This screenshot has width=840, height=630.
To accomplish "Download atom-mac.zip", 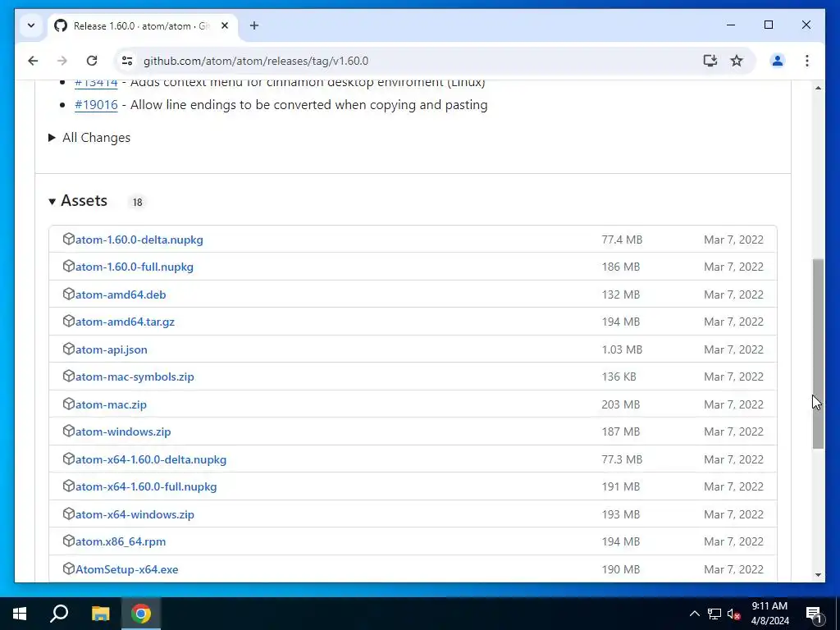I will tap(111, 404).
